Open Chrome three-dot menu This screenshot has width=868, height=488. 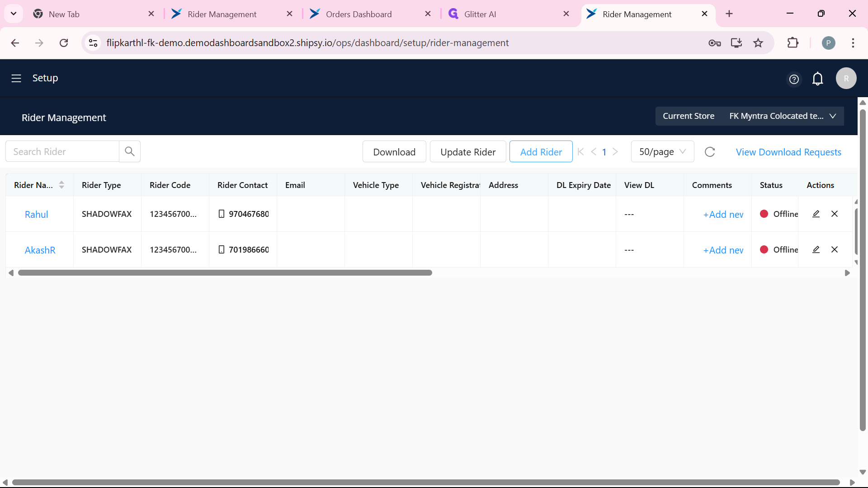(x=853, y=43)
